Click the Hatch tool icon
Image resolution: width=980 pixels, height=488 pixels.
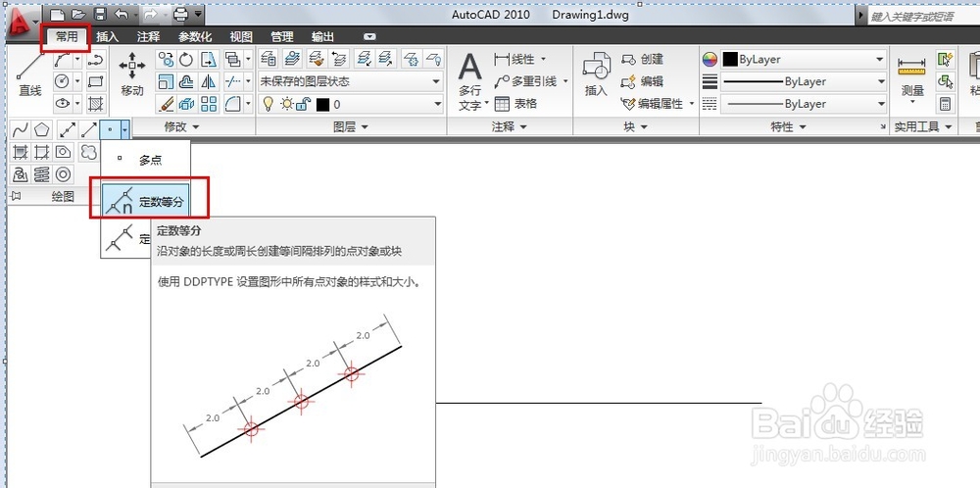pyautogui.click(x=96, y=104)
